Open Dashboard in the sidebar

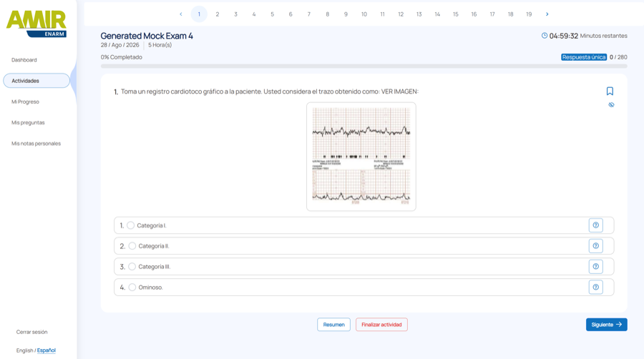pos(24,60)
